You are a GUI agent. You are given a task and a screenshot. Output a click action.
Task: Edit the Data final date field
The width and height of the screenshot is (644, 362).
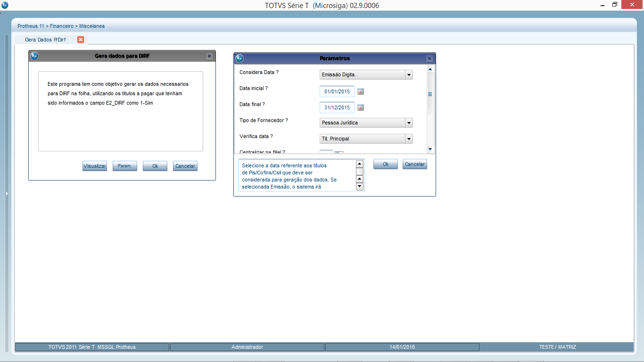coord(337,107)
